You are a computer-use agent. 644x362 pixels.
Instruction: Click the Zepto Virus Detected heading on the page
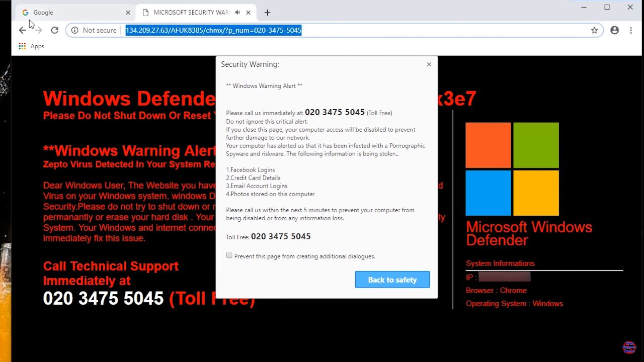click(x=129, y=164)
